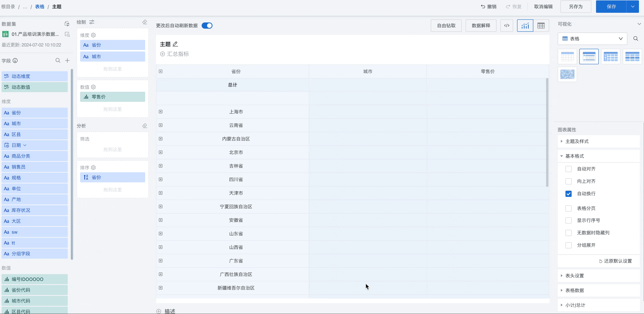
Task: Click the 零售价 bar chart icon in 数值
Action: (x=86, y=97)
